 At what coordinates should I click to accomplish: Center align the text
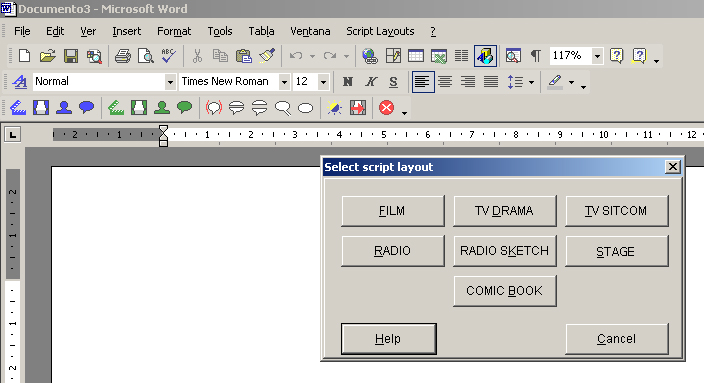(x=445, y=82)
